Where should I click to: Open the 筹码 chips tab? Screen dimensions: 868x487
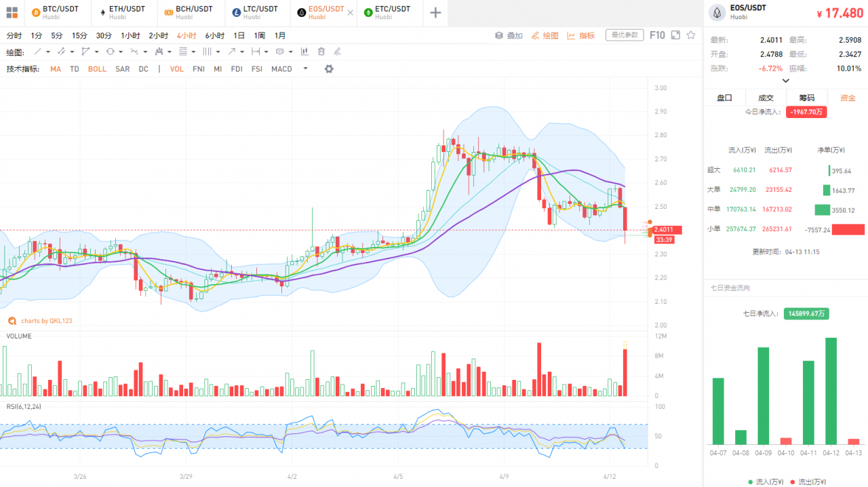pos(807,98)
